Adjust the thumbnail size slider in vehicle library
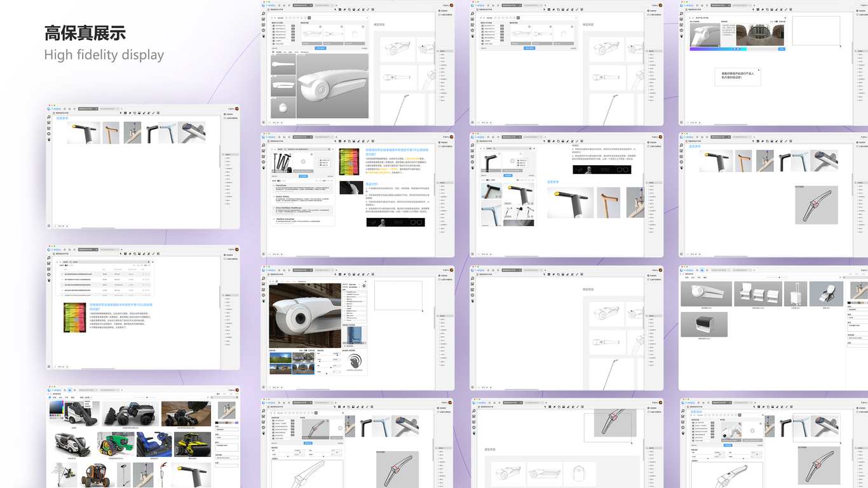Screen dimensions: 868x488 point(147,397)
